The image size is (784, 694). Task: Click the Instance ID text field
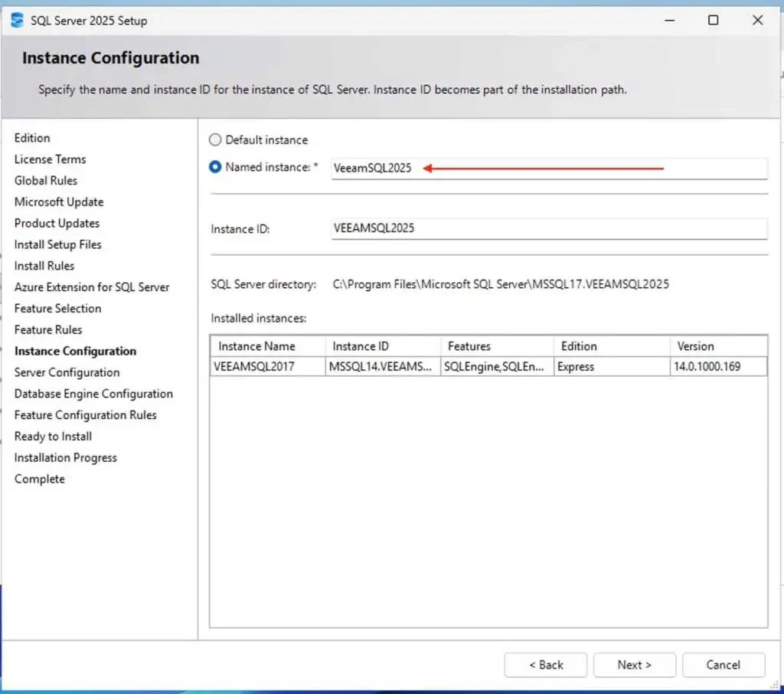coord(548,228)
